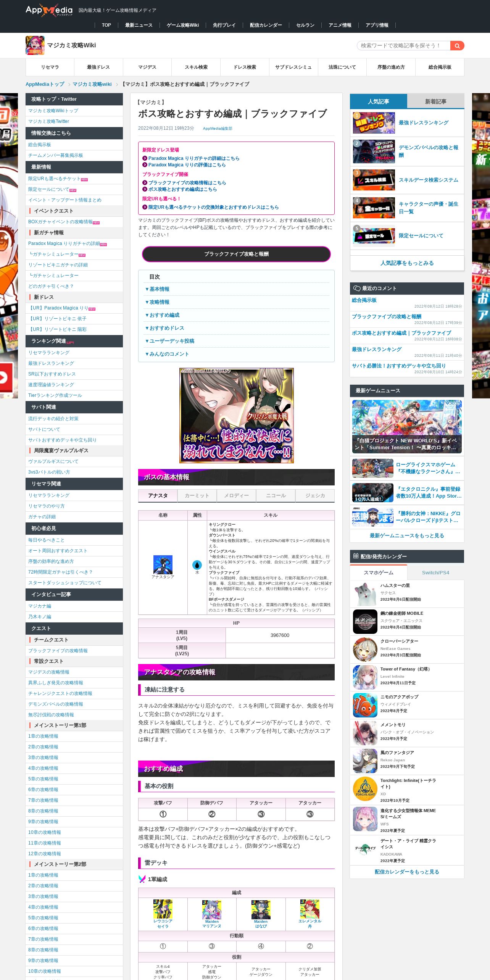
Task: Open マジカミ攻略wiki breadcrumb link
Action: 92,84
